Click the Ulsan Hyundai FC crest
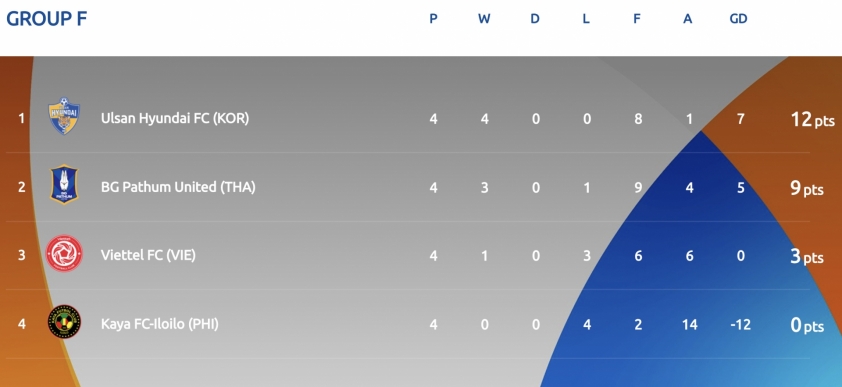The height and width of the screenshot is (387, 842). point(64,116)
